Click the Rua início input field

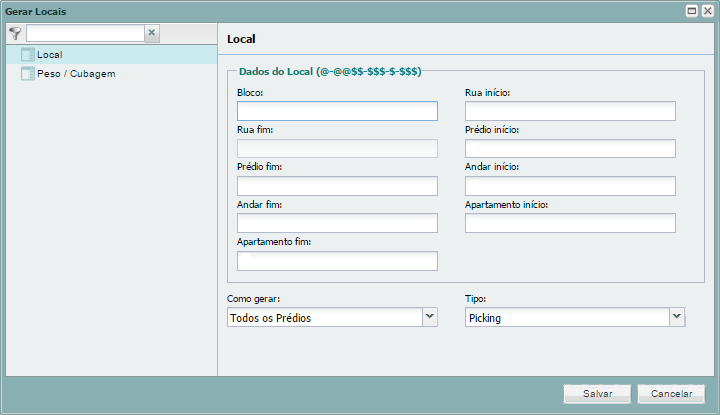point(570,111)
